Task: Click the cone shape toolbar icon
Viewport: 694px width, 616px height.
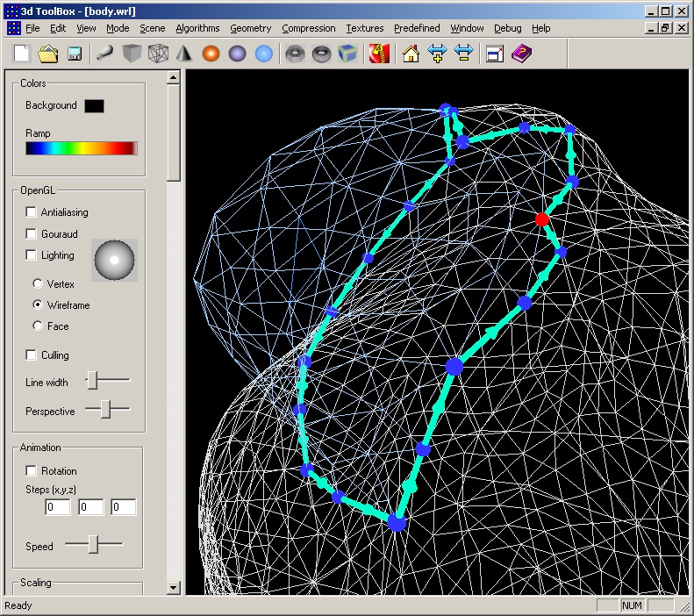Action: coord(184,54)
